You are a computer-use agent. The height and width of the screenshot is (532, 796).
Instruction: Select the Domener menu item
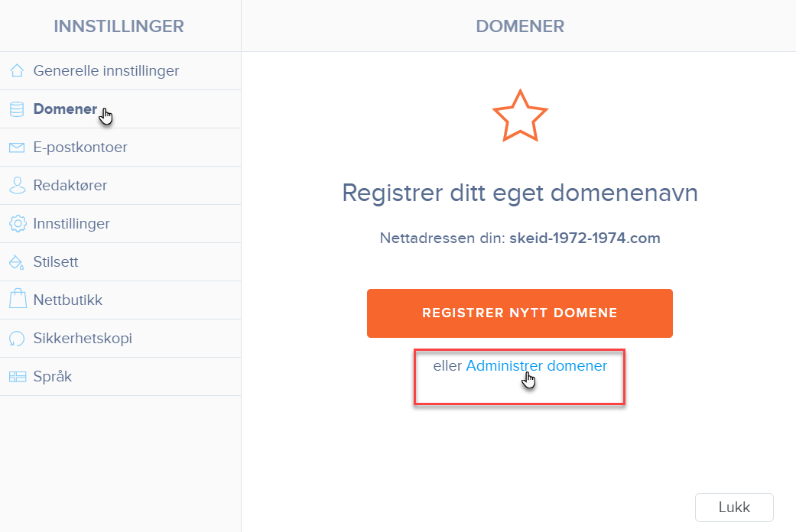[120, 109]
